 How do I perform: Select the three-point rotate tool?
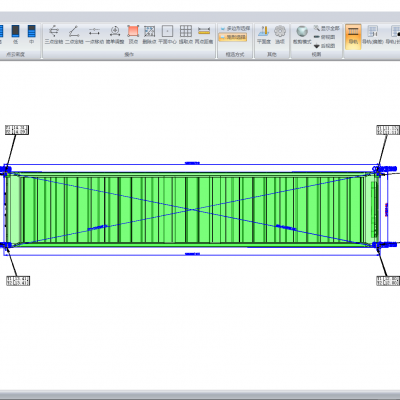[x=54, y=35]
